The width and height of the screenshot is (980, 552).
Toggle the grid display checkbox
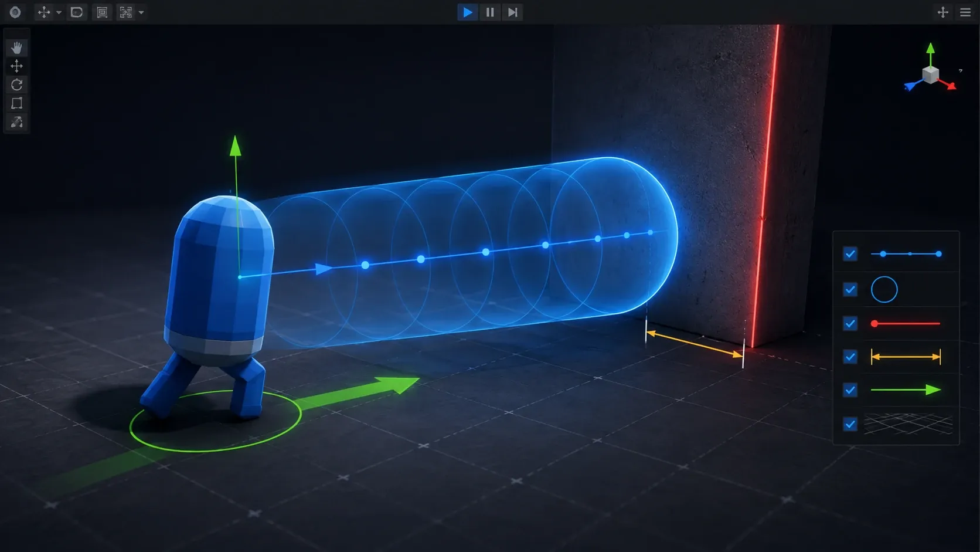coord(850,424)
